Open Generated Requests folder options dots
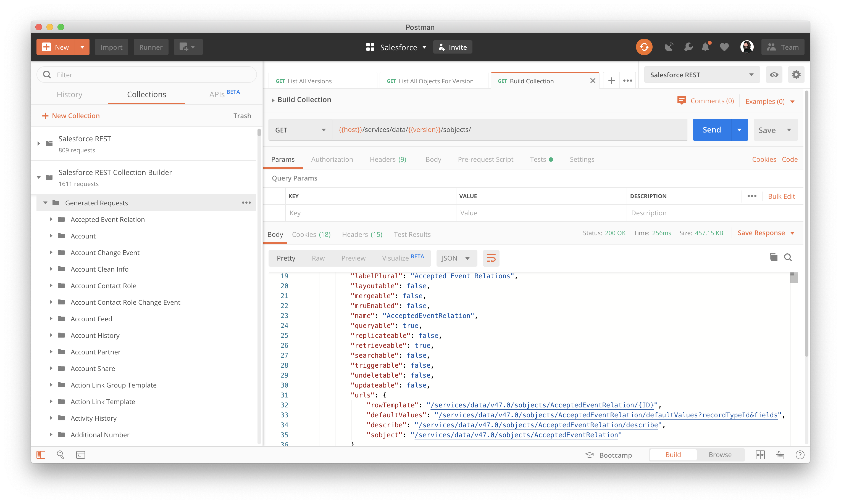This screenshot has width=841, height=504. point(246,203)
